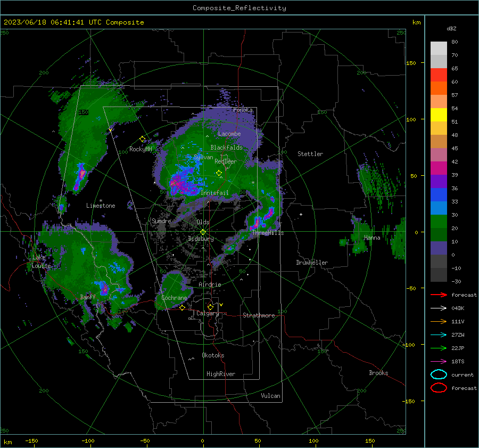The image size is (479, 448).
Task: Select the yellow diamond marker under RedDeer
Action: [x=219, y=173]
